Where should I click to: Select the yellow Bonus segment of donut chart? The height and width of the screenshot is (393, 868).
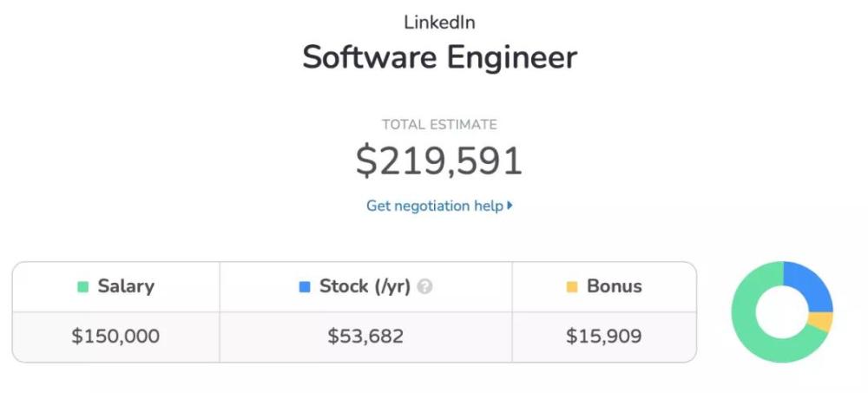(x=821, y=322)
